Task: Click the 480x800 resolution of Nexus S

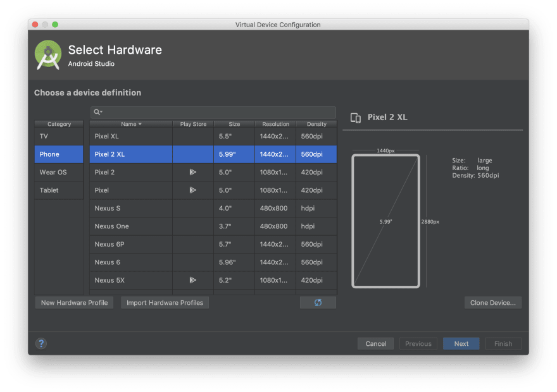Action: (x=276, y=208)
